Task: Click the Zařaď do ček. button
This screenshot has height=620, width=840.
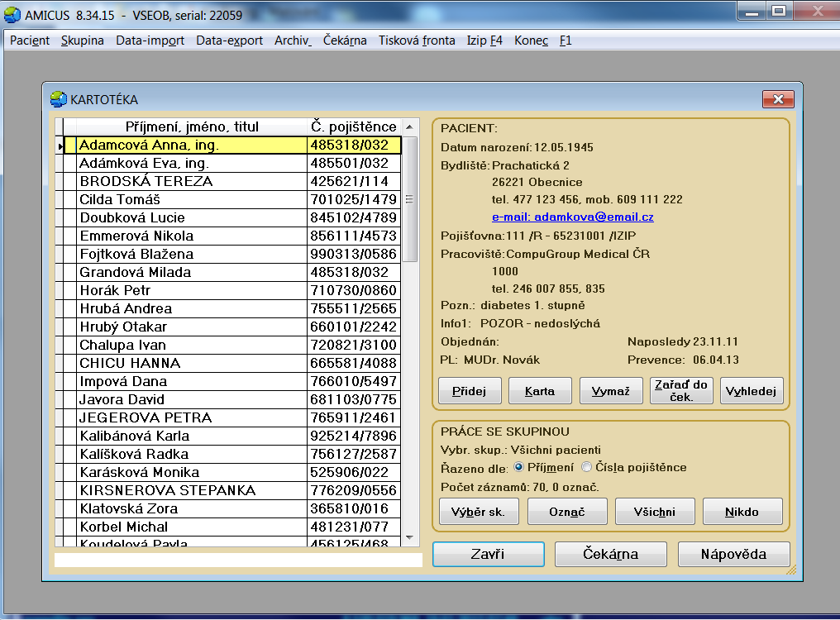Action: 681,391
